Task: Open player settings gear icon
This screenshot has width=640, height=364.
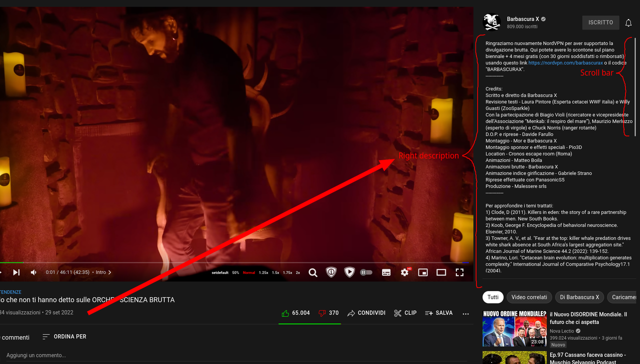Action: tap(404, 272)
